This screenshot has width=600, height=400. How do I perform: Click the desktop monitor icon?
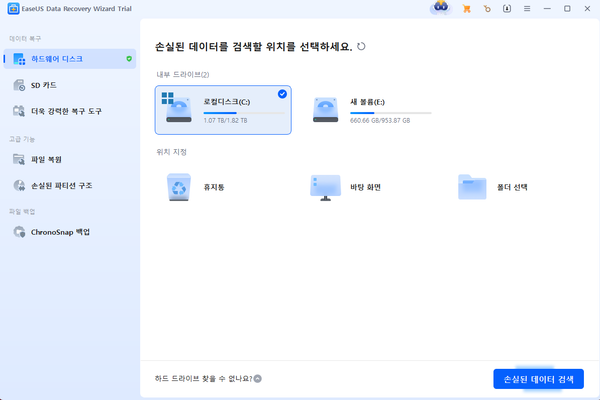tap(326, 188)
